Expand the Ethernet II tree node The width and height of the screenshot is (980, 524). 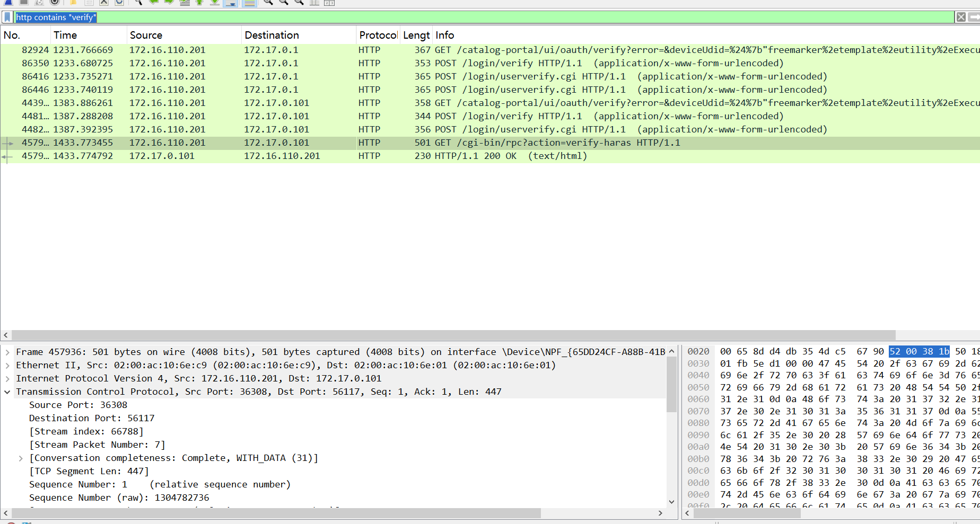7,365
